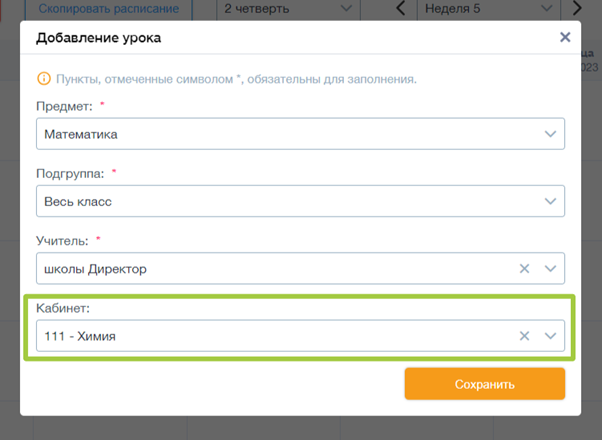602x440 pixels.
Task: Click the info icon near required-fields note
Action: click(x=44, y=79)
